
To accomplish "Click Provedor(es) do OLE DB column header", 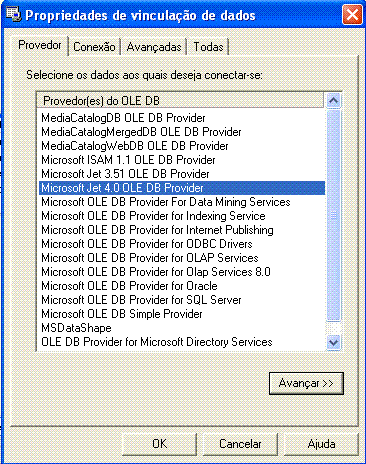I will tap(180, 101).
